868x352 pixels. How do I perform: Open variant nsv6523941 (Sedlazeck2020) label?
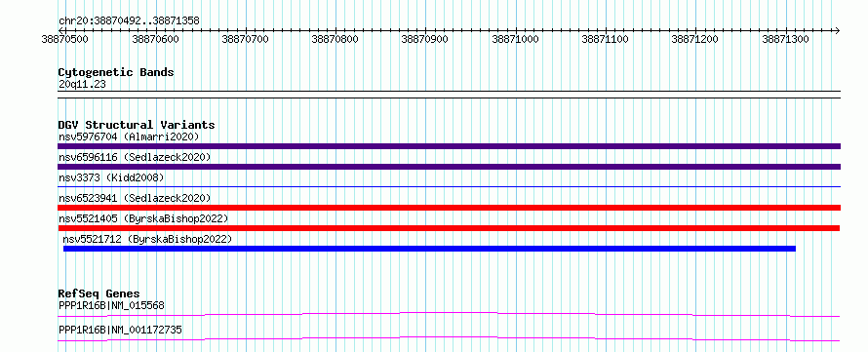point(135,198)
